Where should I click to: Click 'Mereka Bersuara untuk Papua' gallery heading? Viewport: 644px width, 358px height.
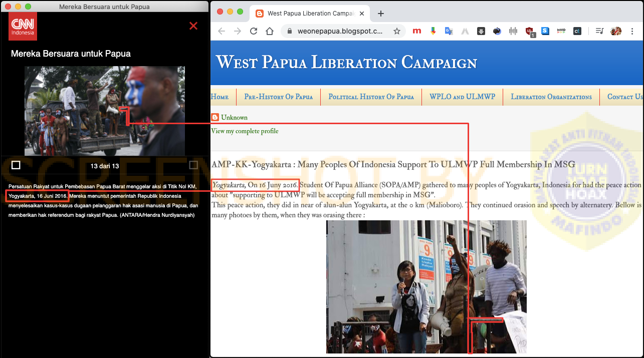pos(71,54)
